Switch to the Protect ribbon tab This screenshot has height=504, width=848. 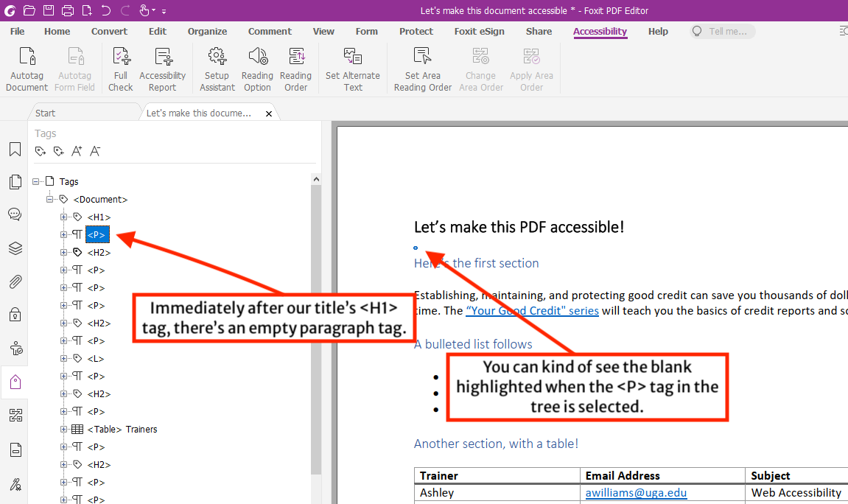[416, 31]
